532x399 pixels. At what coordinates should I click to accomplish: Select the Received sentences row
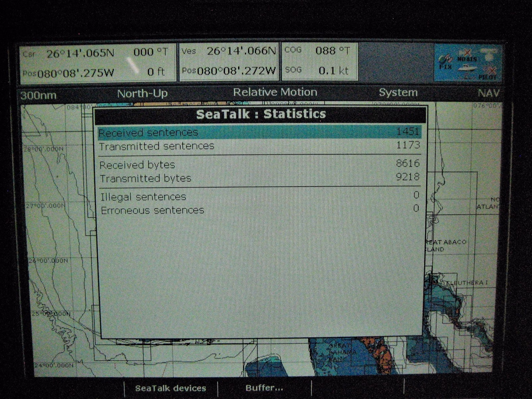click(x=259, y=132)
